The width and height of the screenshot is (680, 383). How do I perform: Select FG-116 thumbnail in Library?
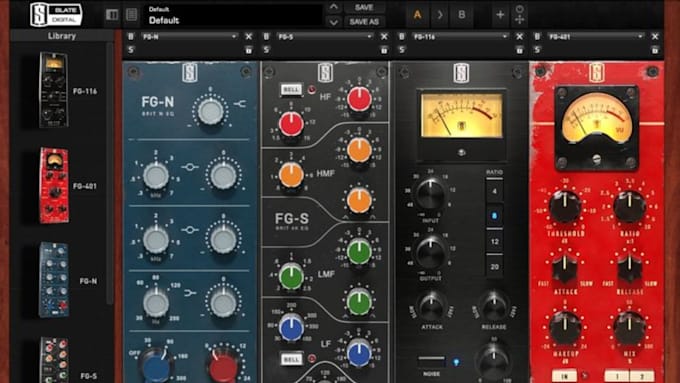click(54, 90)
